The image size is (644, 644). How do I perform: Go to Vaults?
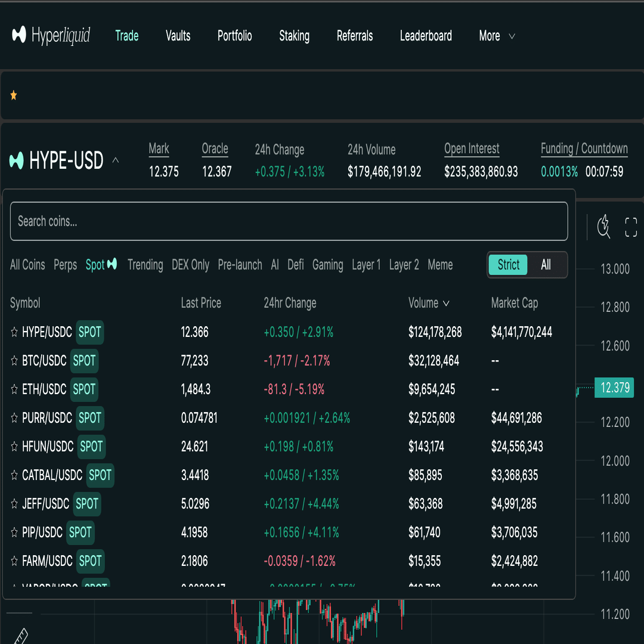[x=178, y=36]
